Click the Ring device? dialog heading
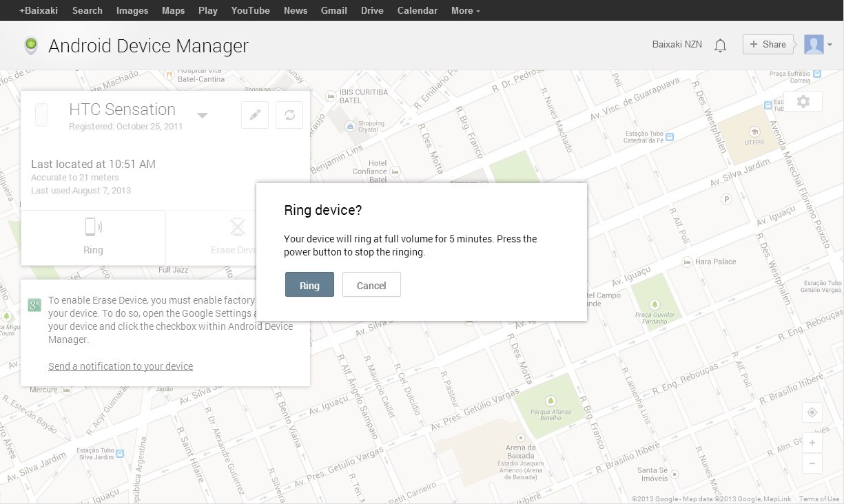 coord(323,211)
